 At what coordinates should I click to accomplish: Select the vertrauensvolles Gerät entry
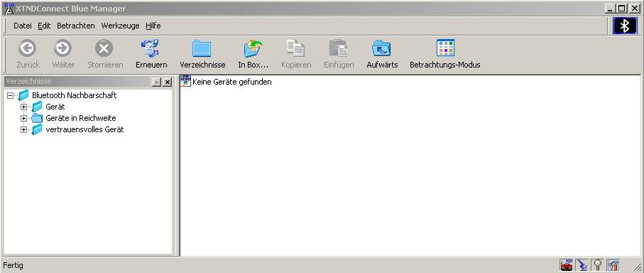84,130
